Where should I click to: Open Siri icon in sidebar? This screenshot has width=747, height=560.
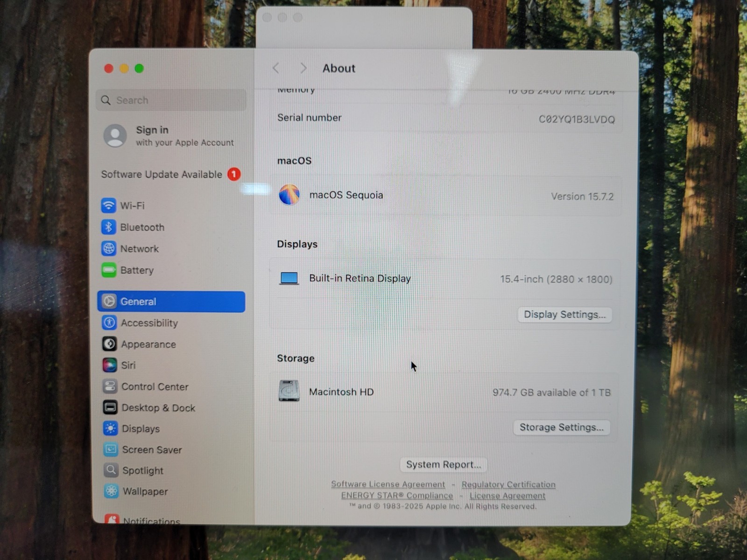(110, 365)
